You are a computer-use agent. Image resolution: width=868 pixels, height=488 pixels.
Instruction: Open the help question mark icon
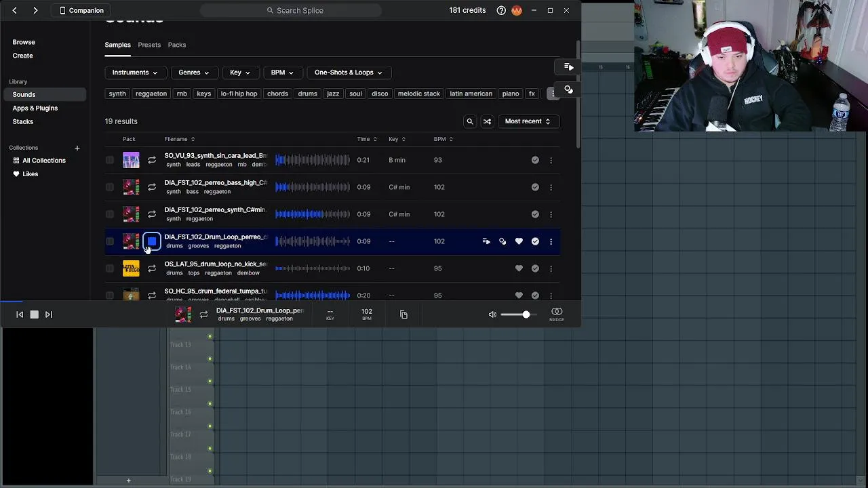pos(501,10)
